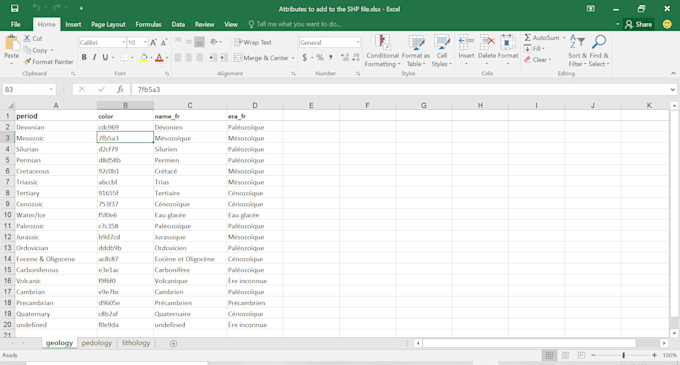Toggle Underline formatting
This screenshot has height=365, width=680.
pyautogui.click(x=105, y=57)
